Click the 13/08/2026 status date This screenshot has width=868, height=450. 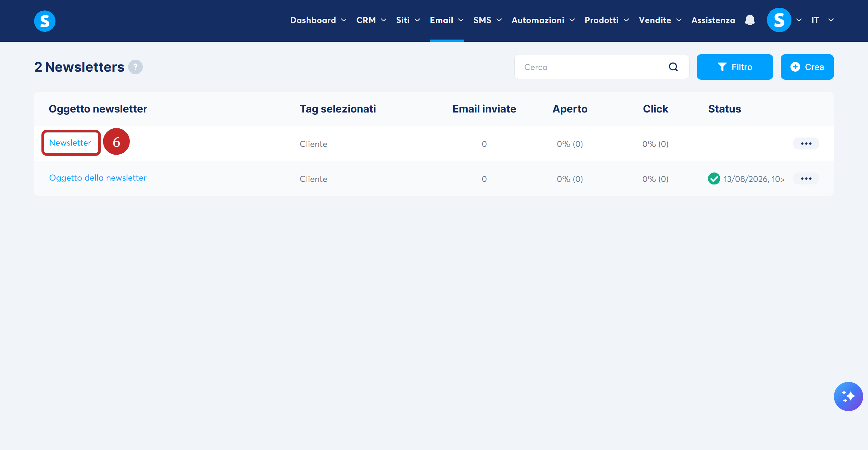click(x=753, y=179)
